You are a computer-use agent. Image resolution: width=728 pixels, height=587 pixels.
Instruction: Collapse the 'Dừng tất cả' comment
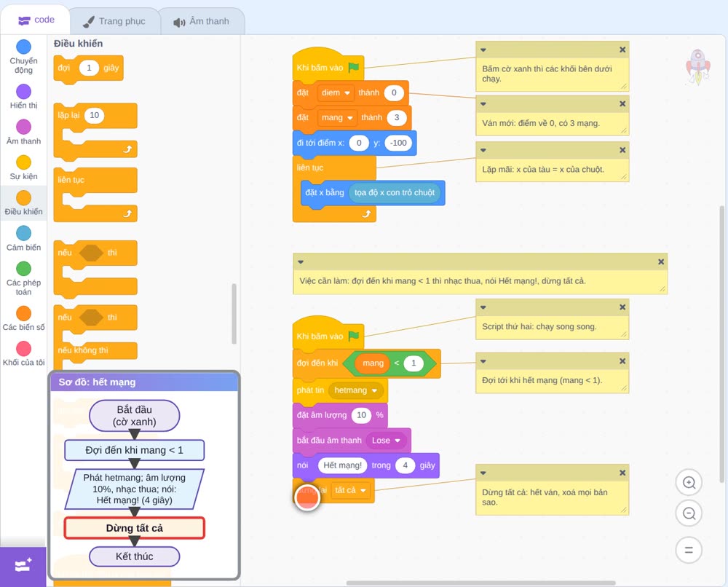483,473
